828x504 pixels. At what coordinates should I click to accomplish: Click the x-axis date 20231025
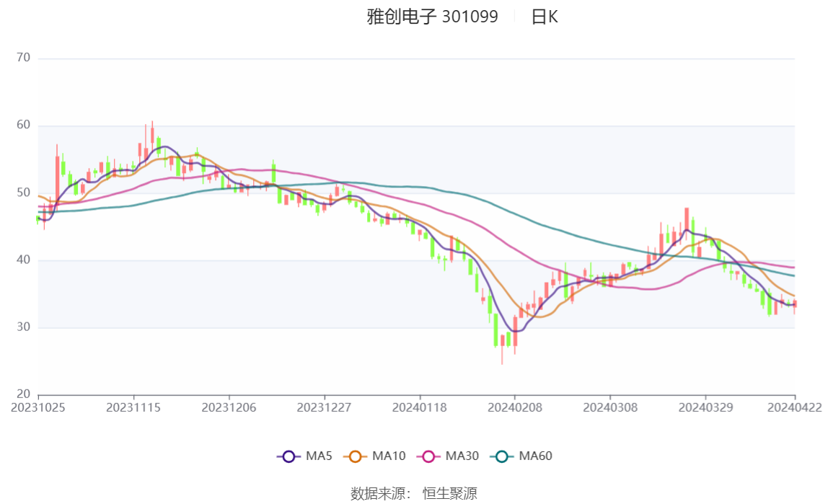(38, 408)
